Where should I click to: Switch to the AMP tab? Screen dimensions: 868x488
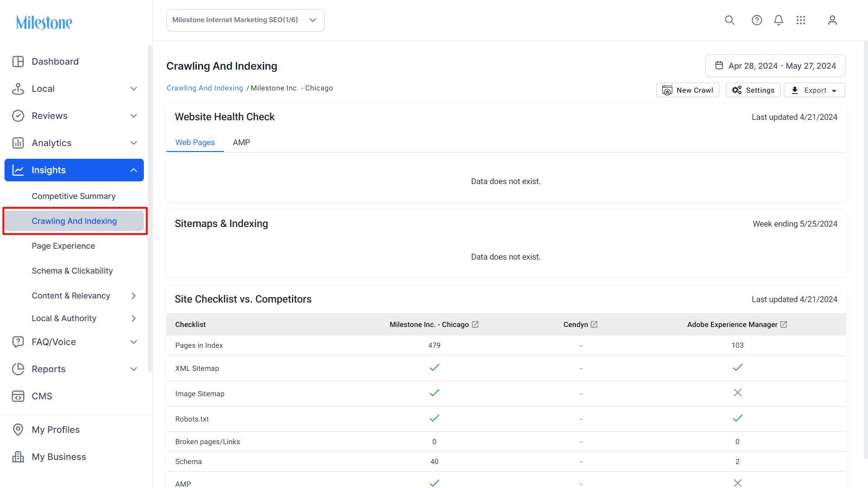point(242,142)
